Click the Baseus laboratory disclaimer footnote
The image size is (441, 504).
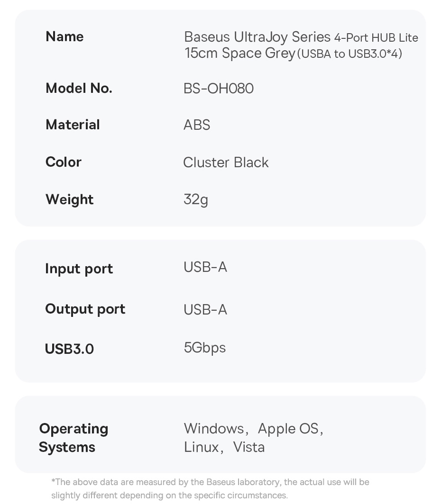coord(210,488)
